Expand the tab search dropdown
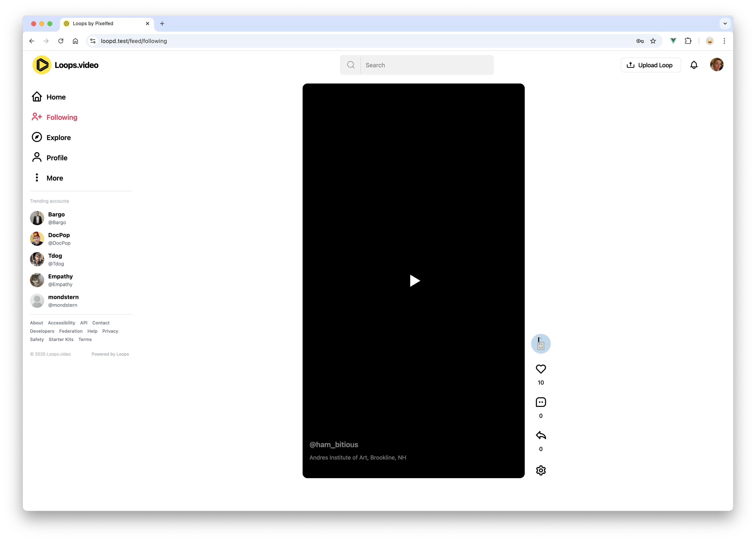The height and width of the screenshot is (541, 756). 725,23
